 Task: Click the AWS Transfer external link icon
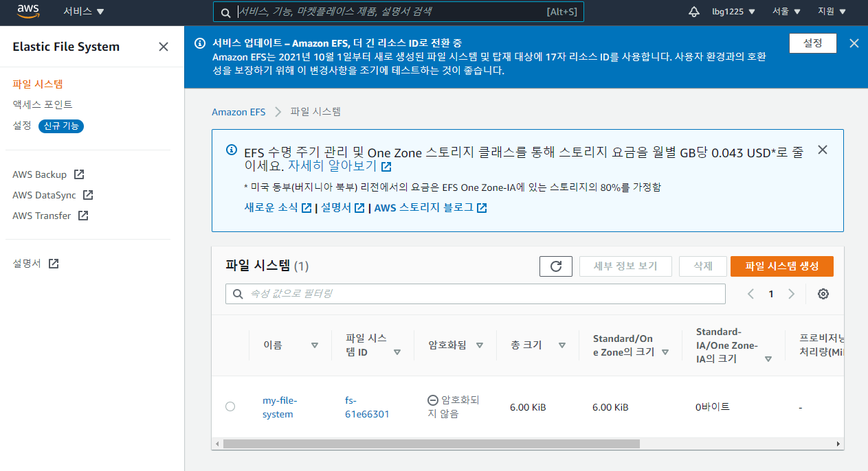[83, 216]
